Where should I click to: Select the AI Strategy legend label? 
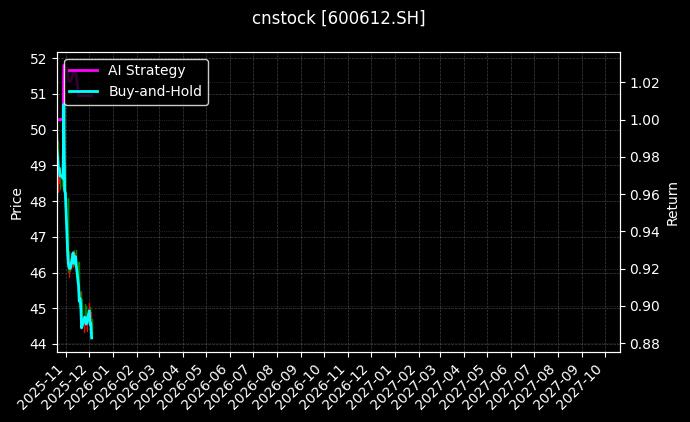point(146,70)
